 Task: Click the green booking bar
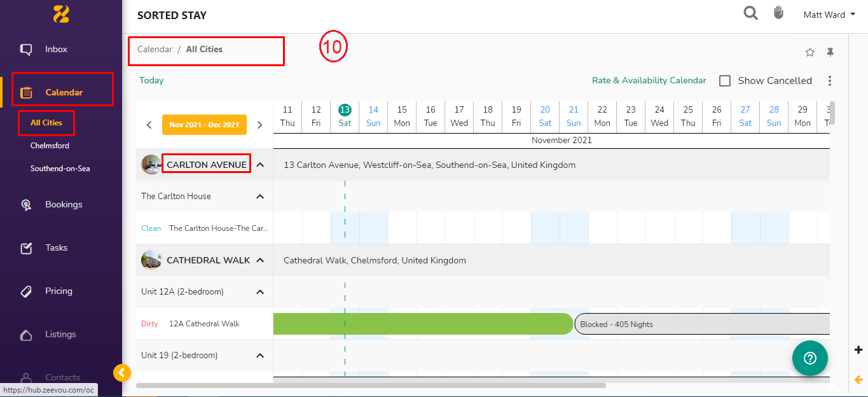[423, 324]
